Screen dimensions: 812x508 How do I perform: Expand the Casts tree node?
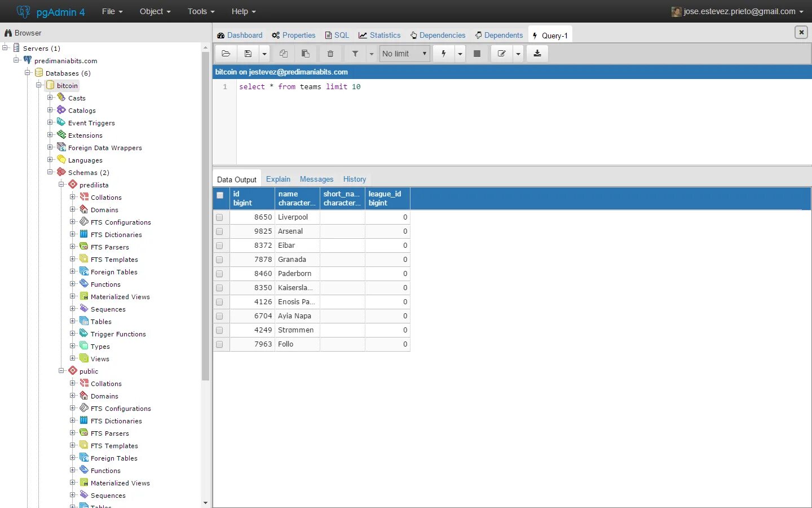(50, 97)
